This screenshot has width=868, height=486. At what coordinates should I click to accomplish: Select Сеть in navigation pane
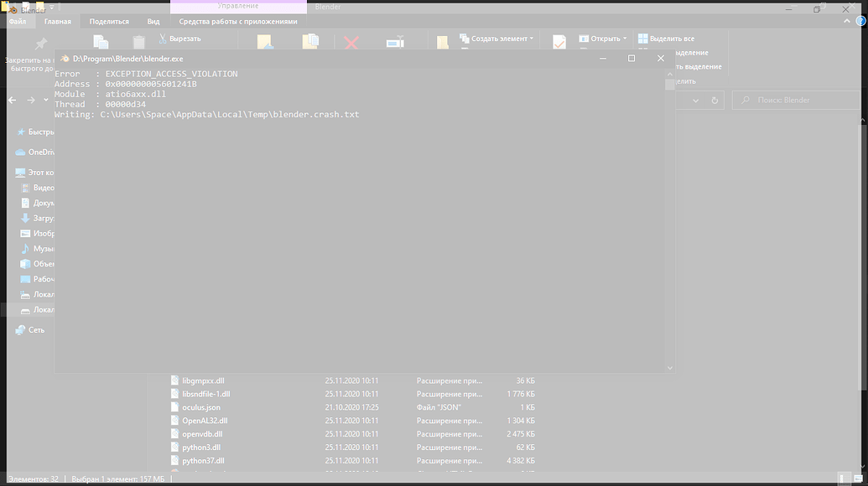point(30,330)
